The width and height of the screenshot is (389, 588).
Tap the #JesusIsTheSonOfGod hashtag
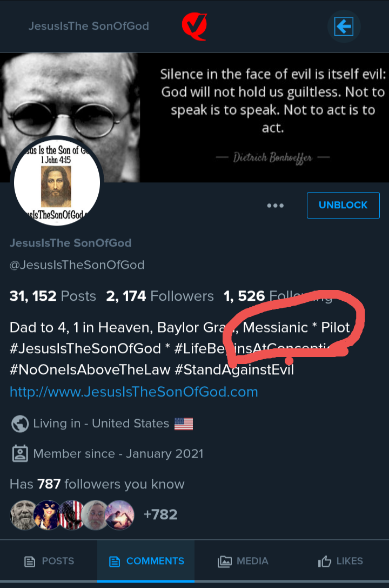(85, 349)
